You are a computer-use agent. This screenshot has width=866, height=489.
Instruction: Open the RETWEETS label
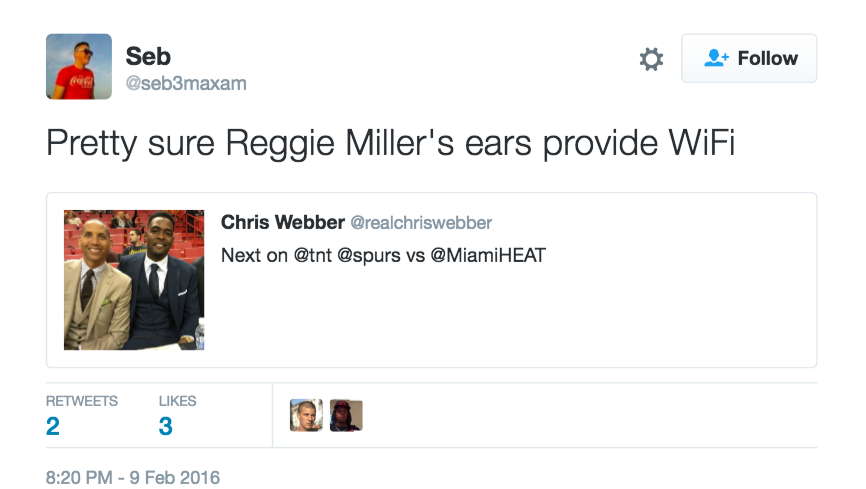click(x=82, y=401)
